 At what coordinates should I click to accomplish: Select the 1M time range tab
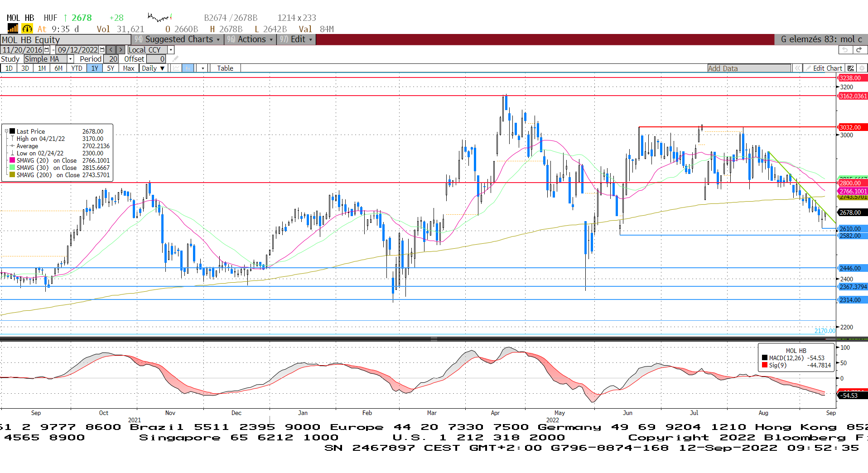pos(42,68)
